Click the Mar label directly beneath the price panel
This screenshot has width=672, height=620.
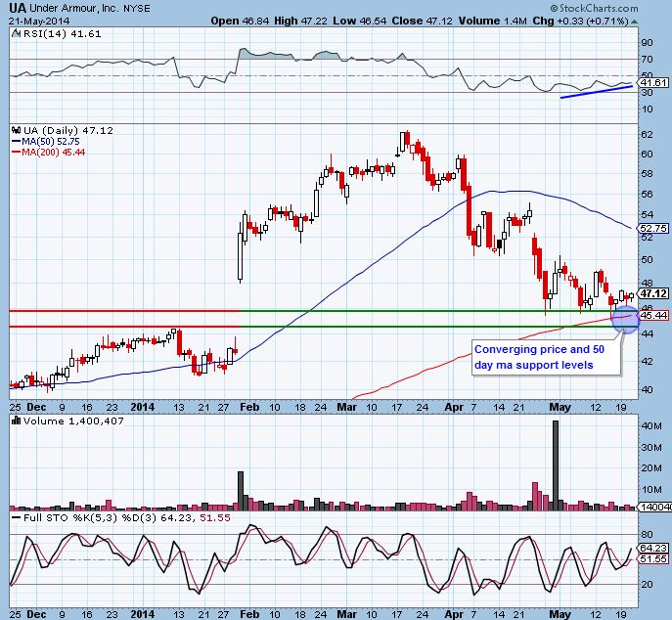coord(346,406)
